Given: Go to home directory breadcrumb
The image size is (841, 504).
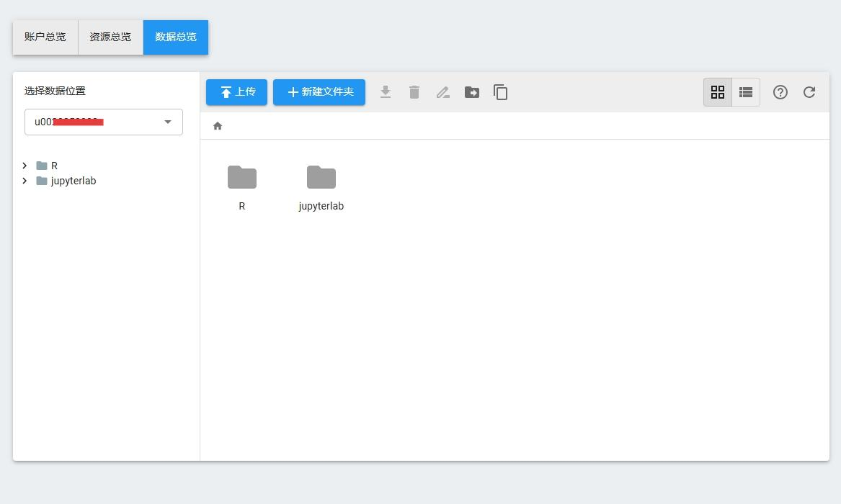Looking at the screenshot, I should coord(218,126).
